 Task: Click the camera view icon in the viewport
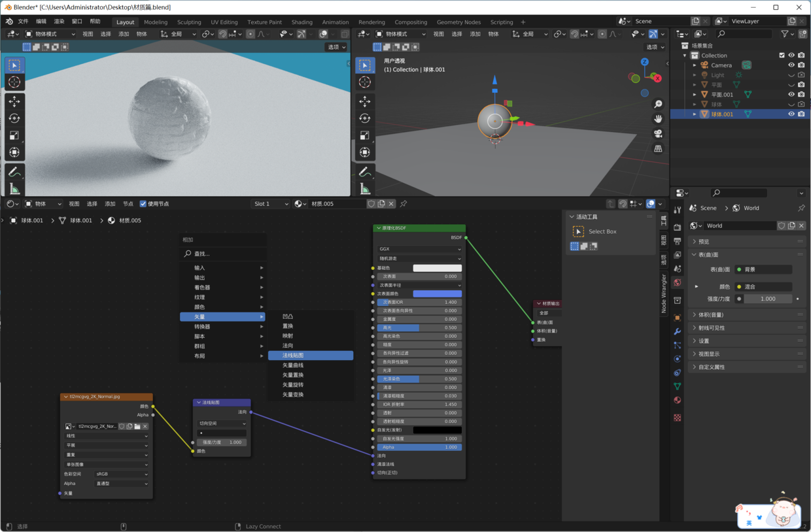click(x=658, y=134)
